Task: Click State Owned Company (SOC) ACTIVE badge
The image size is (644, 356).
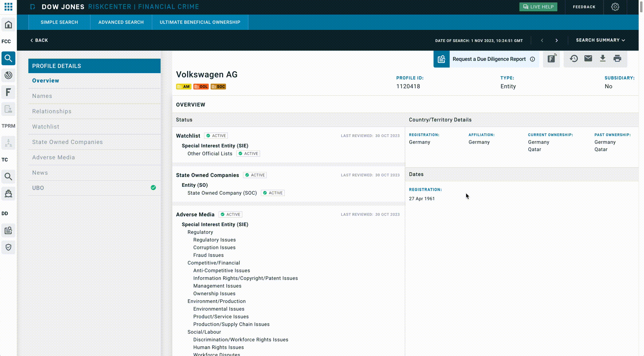Action: [273, 193]
